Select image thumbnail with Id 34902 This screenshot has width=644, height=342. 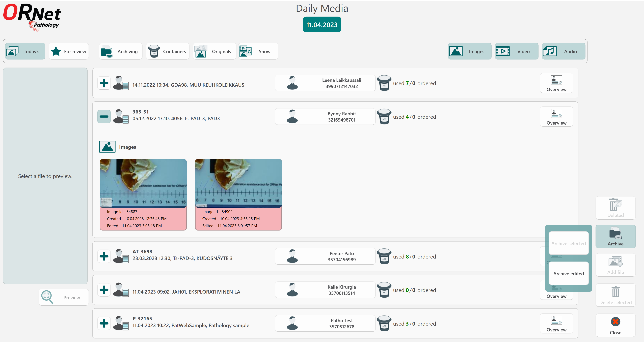[238, 194]
